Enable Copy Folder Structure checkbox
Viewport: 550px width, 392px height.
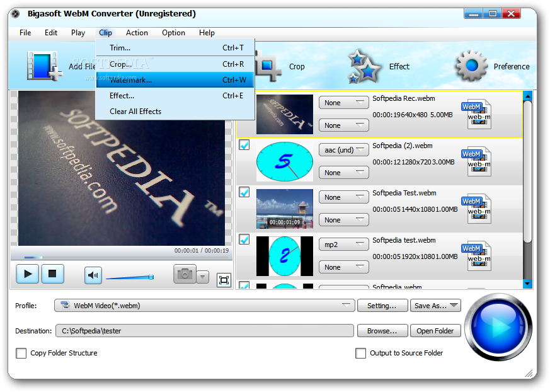[21, 353]
